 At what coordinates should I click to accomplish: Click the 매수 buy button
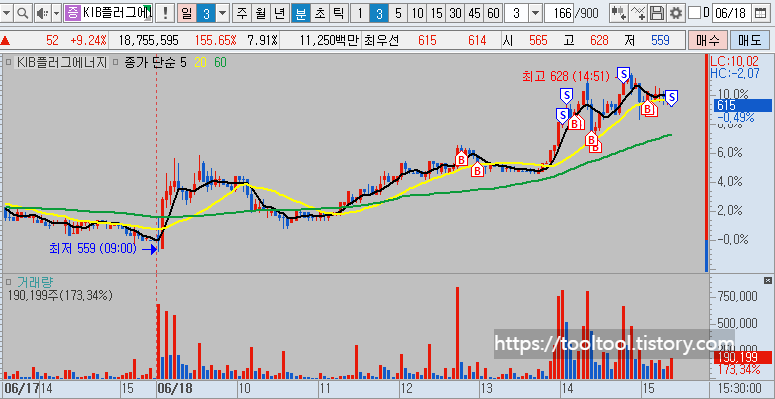[x=707, y=40]
